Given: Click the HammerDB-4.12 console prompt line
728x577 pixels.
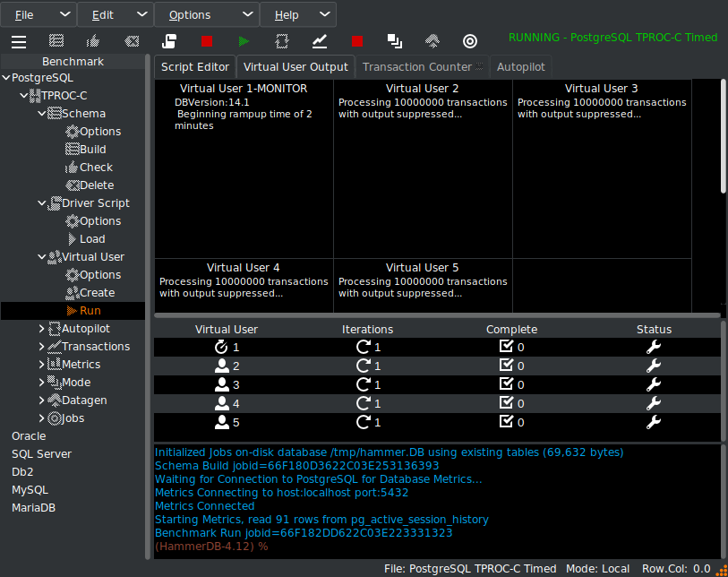Looking at the screenshot, I should coord(211,547).
